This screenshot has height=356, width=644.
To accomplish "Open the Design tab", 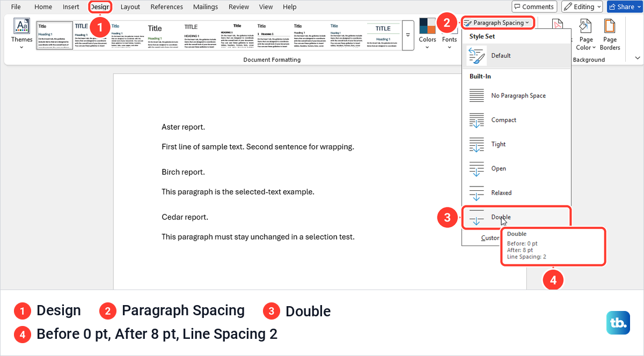I will click(99, 7).
